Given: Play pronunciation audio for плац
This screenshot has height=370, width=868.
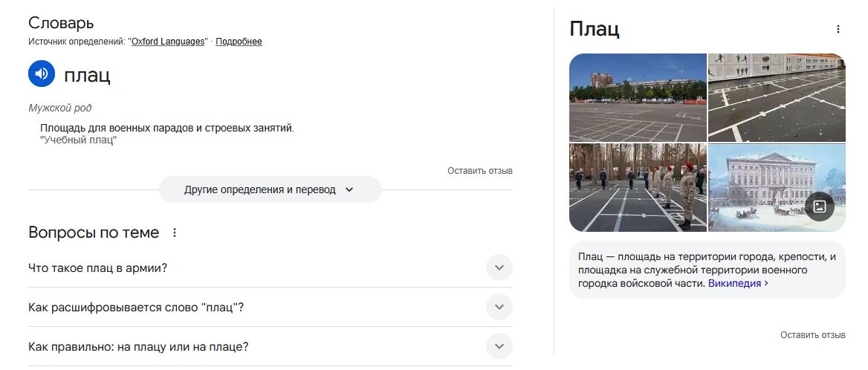Looking at the screenshot, I should click(x=42, y=74).
